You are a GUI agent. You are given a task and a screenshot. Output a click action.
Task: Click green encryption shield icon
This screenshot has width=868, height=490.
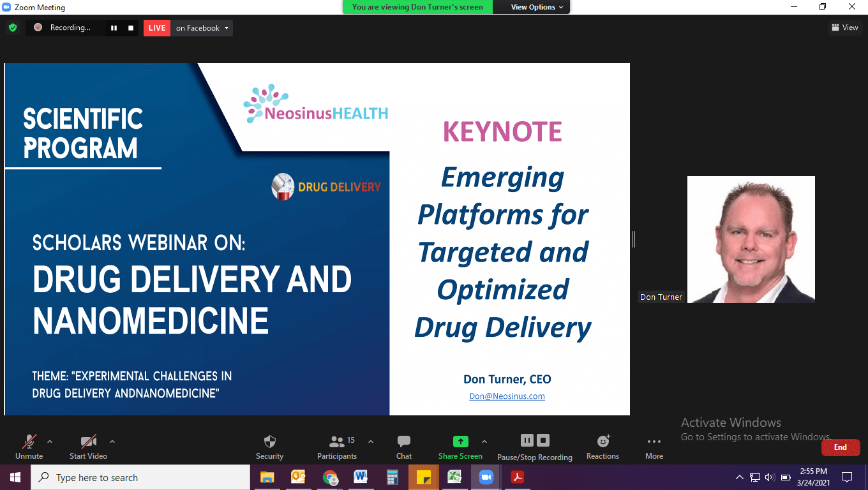13,27
